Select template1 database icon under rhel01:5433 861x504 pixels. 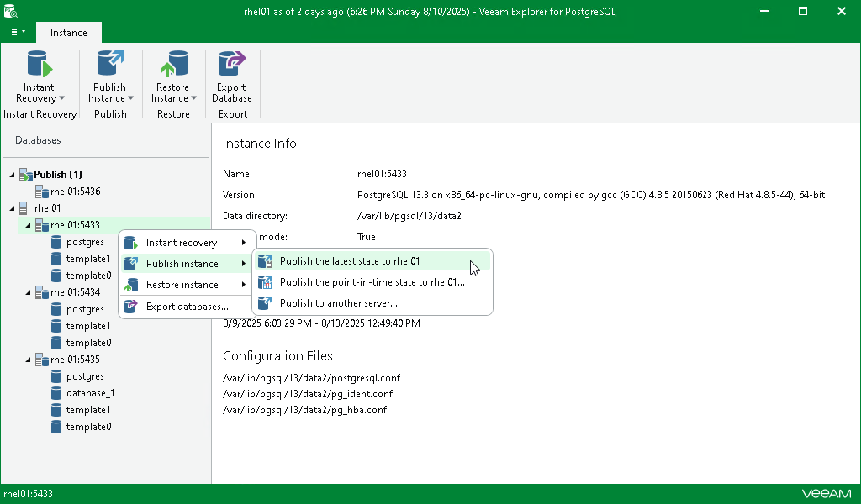click(x=56, y=259)
